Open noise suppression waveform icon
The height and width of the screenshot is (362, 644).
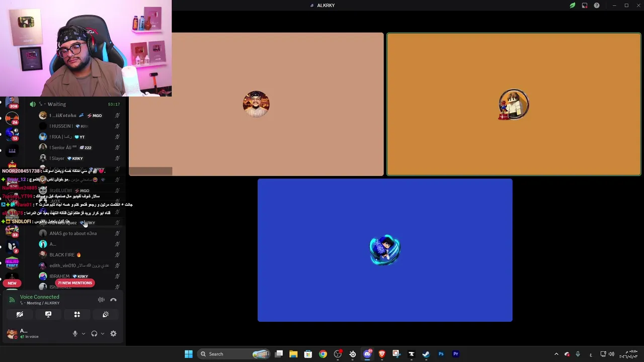(101, 300)
